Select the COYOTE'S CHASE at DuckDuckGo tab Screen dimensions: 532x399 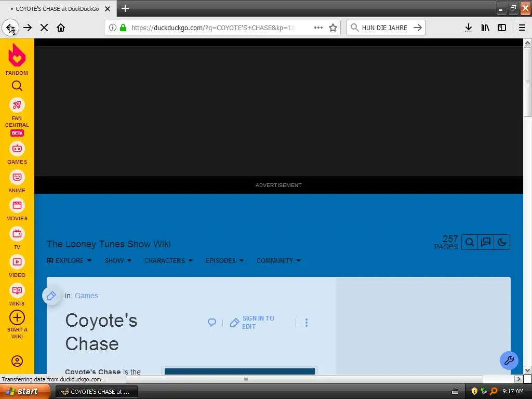[58, 9]
